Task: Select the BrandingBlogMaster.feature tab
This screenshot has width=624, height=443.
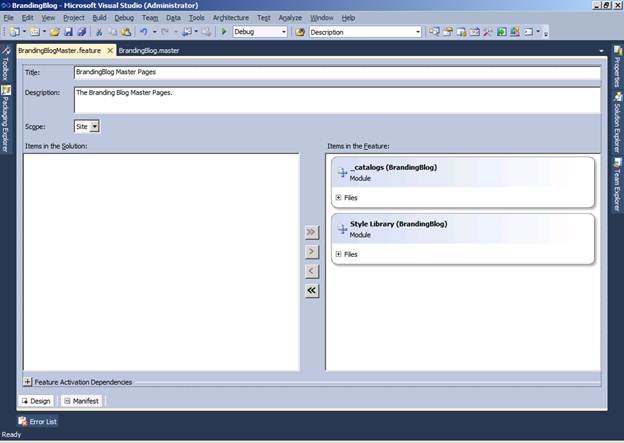Action: (x=60, y=51)
